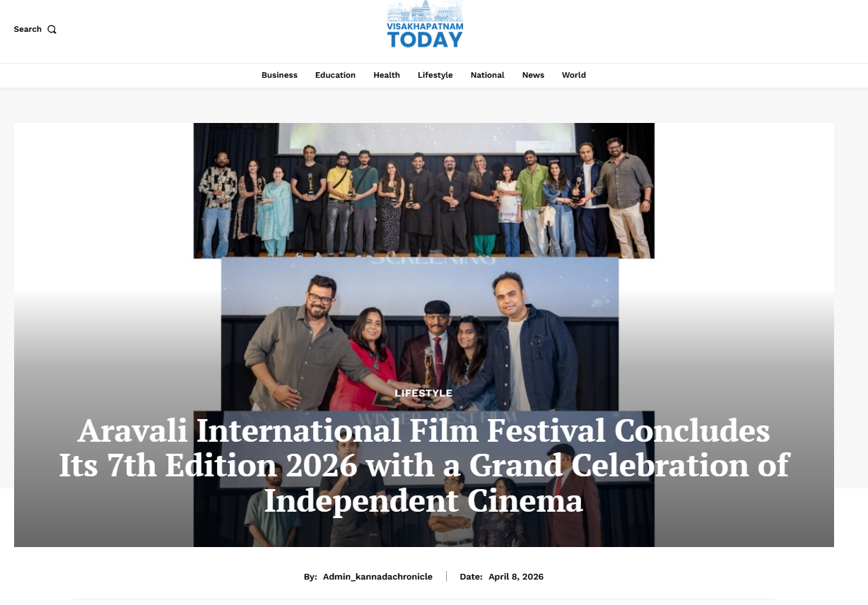Open the Visakhapatnam Today logo homepage
Viewport: 868px width, 605px height.
(425, 24)
